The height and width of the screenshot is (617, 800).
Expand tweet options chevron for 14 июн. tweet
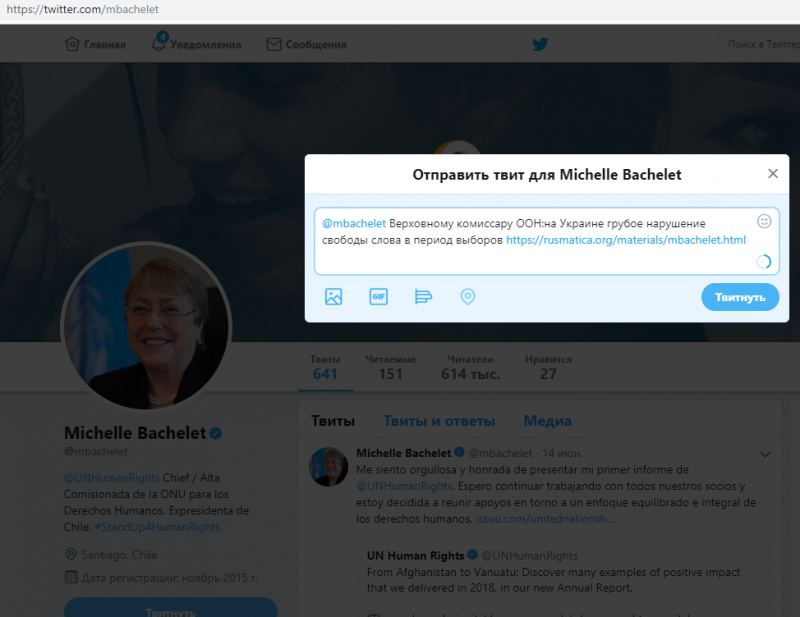click(765, 454)
